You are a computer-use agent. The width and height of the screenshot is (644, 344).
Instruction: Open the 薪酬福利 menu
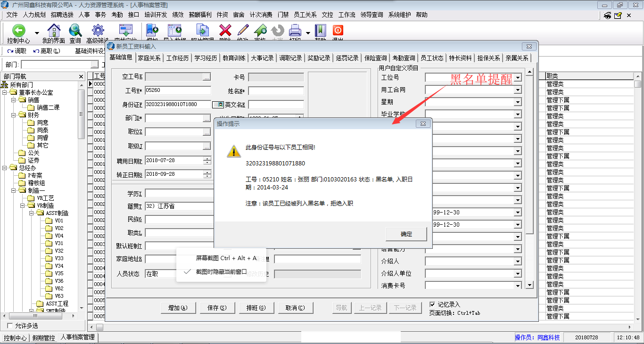click(x=200, y=15)
